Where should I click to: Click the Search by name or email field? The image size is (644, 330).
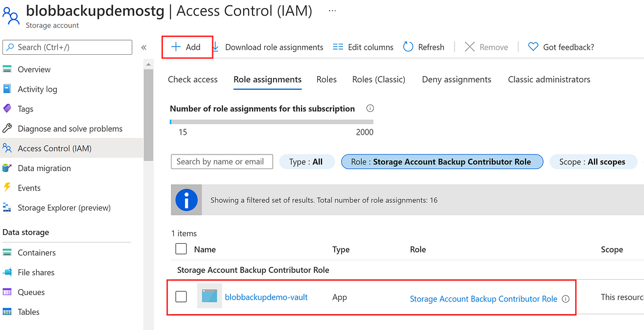(222, 162)
